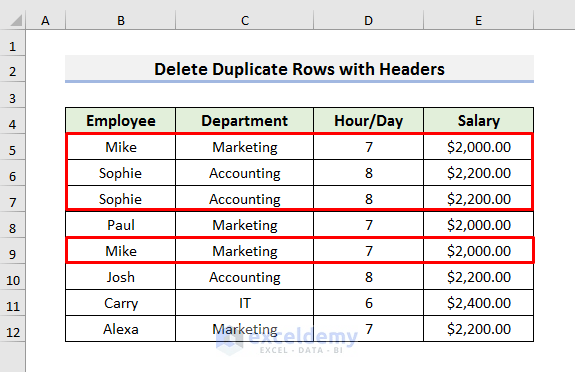Select the Paul cell

[121, 225]
